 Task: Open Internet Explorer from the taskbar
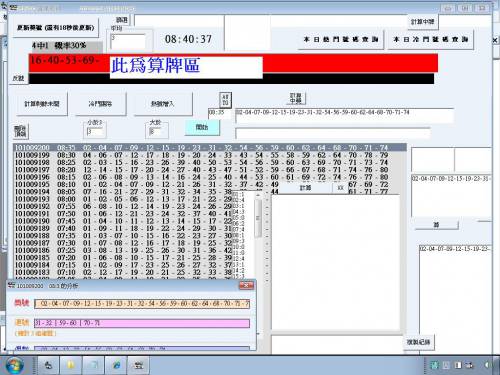tap(116, 365)
